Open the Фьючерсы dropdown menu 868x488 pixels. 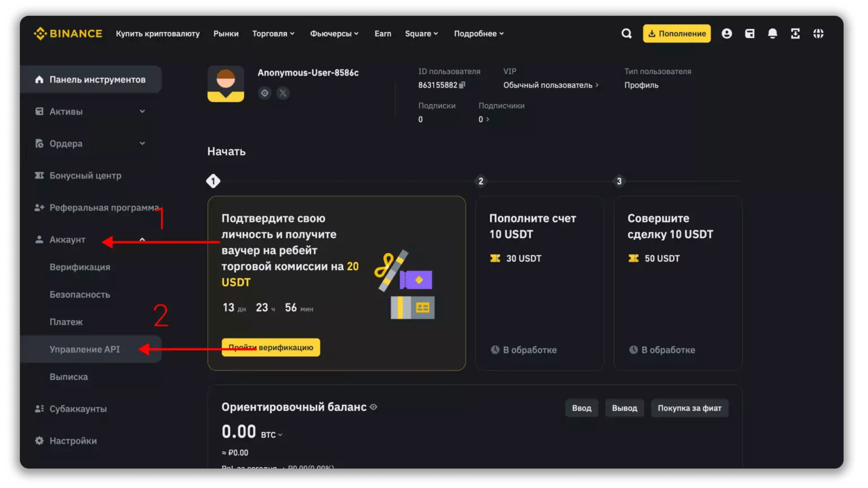[x=334, y=33]
